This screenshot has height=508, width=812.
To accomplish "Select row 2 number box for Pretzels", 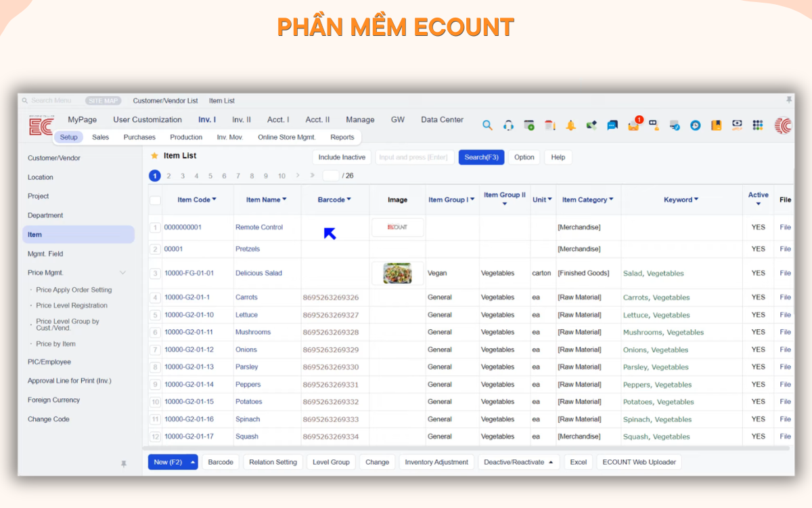I will [156, 249].
